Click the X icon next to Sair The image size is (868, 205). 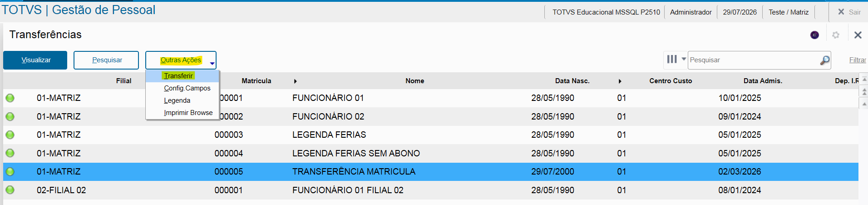[x=841, y=12]
